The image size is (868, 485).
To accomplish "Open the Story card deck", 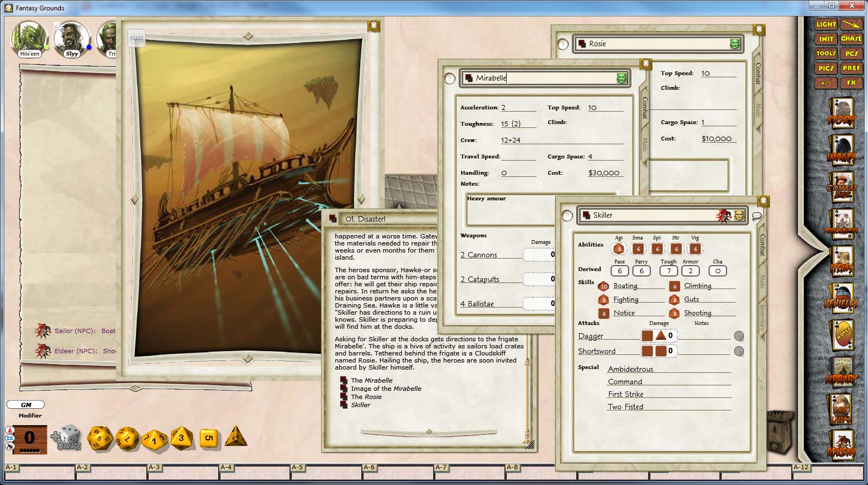I will tap(841, 113).
